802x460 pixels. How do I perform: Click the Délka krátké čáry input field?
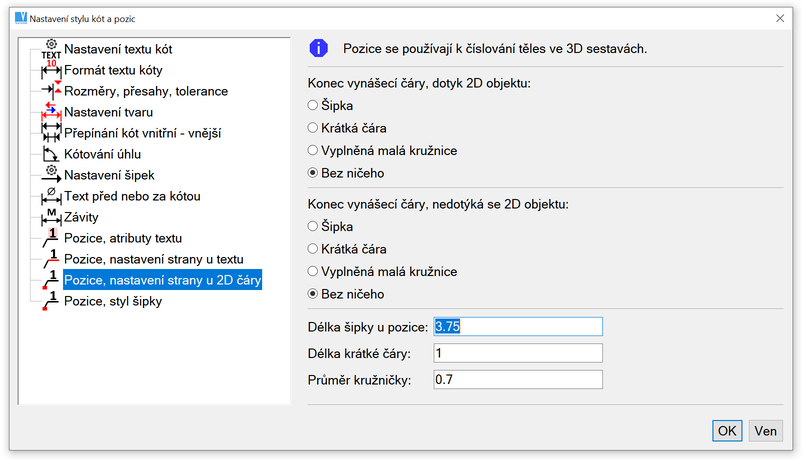point(517,353)
